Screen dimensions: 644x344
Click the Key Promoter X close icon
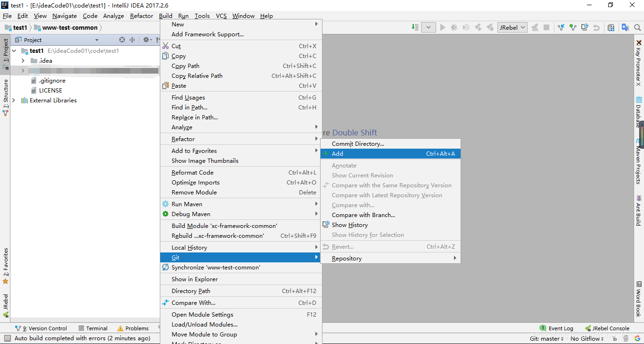tap(639, 42)
